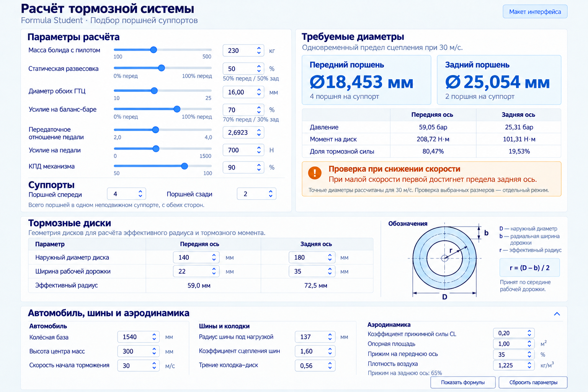Click the rear track width field 35

[x=312, y=271]
